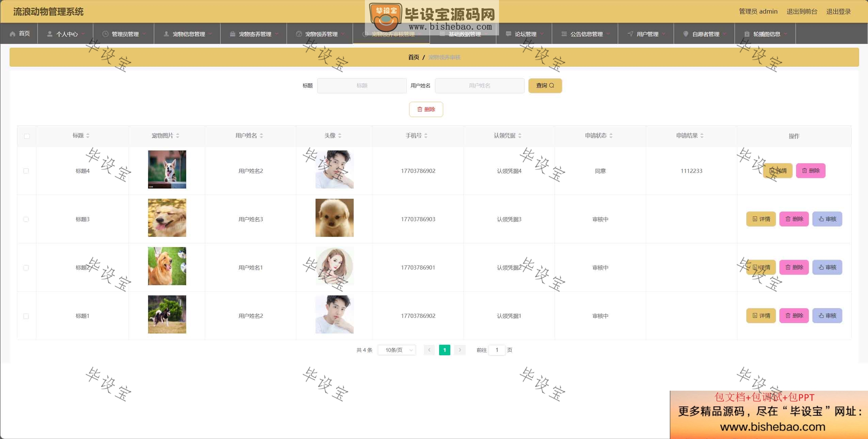Click the clock icon beside 管理员管理
This screenshot has height=439, width=868.
click(x=105, y=34)
